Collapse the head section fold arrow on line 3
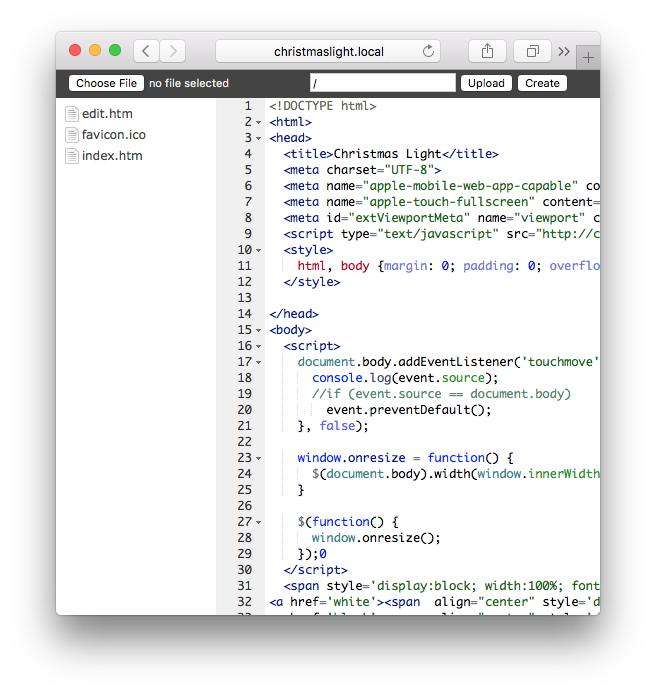Viewport: 656px width, 695px height. pyautogui.click(x=259, y=138)
